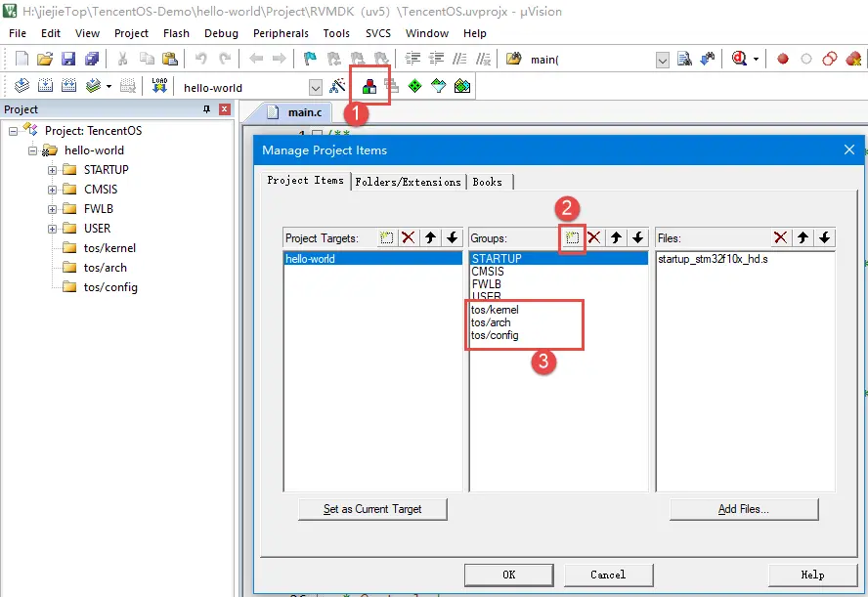Delete the selected file in Files
This screenshot has height=597, width=868.
(x=781, y=237)
